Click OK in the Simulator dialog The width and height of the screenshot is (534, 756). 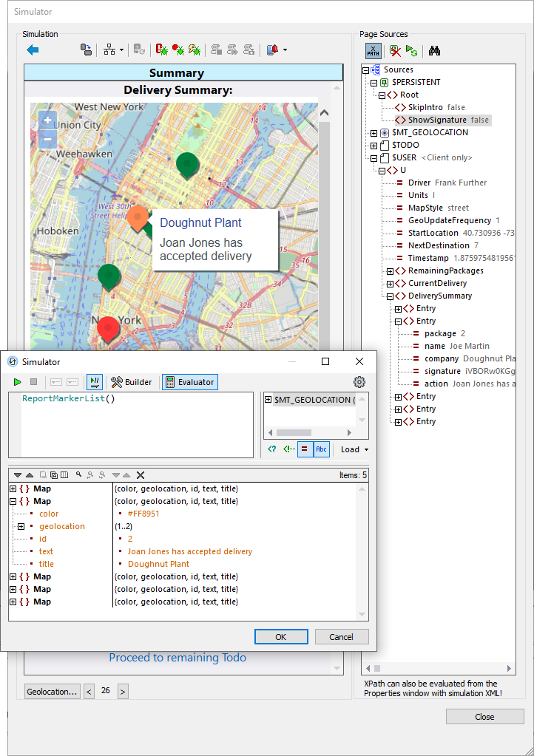280,637
